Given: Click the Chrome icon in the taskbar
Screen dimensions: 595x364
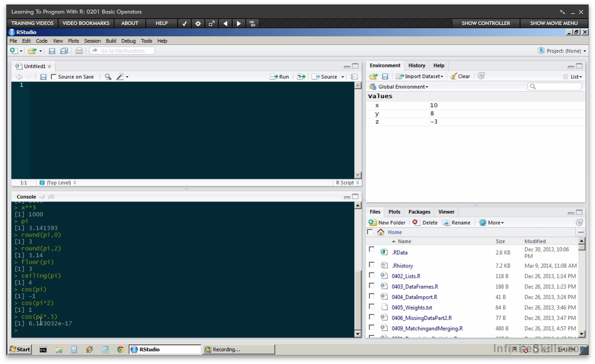Looking at the screenshot, I should 120,349.
